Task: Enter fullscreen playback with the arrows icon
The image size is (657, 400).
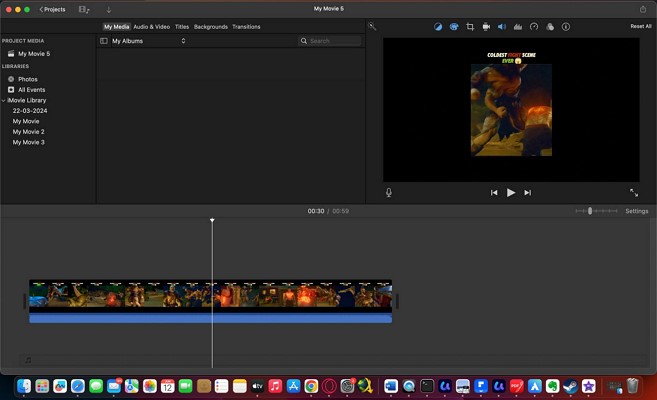Action: click(634, 192)
